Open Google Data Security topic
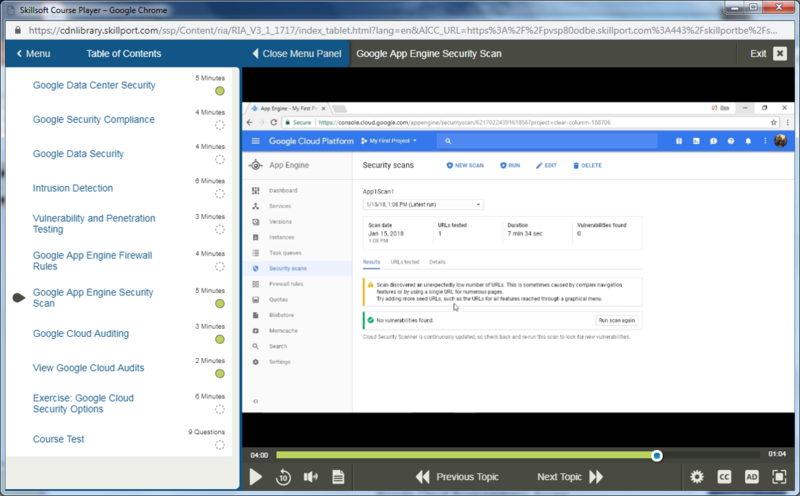 [x=78, y=154]
